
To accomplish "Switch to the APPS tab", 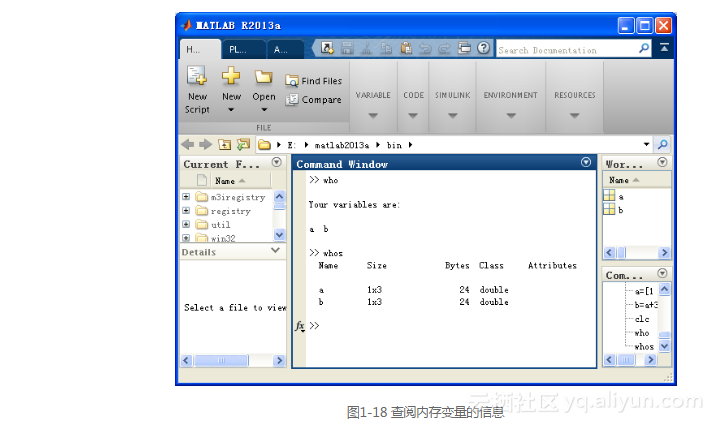I will coord(284,50).
